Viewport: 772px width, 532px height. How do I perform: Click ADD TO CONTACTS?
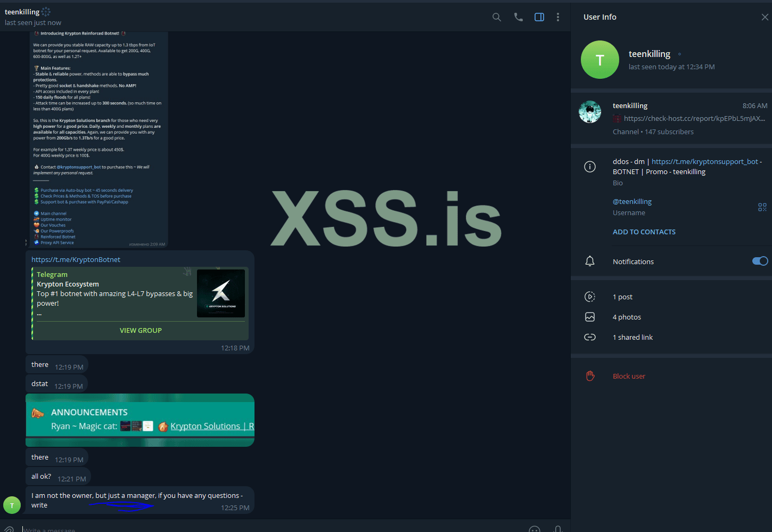point(644,232)
